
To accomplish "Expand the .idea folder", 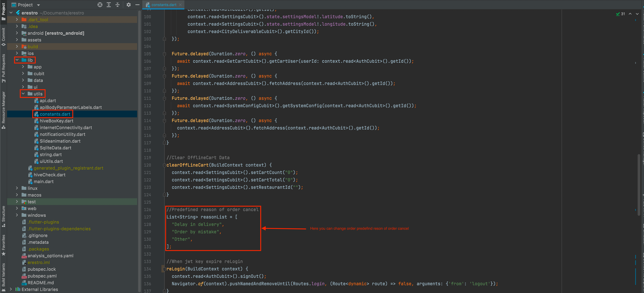I will (x=17, y=26).
